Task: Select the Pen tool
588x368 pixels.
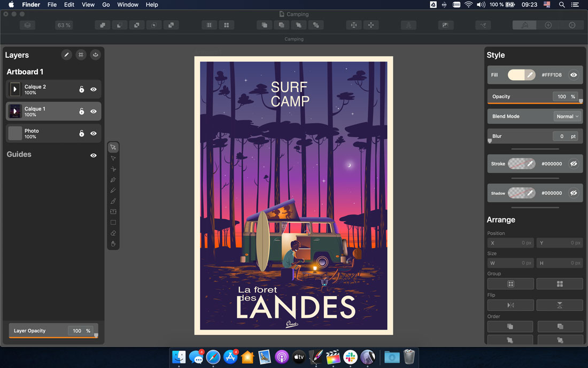Action: 113,180
